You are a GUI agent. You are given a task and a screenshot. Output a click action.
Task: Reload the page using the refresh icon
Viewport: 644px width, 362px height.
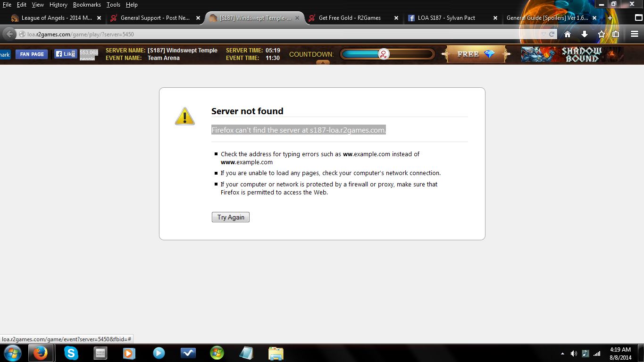click(x=552, y=34)
